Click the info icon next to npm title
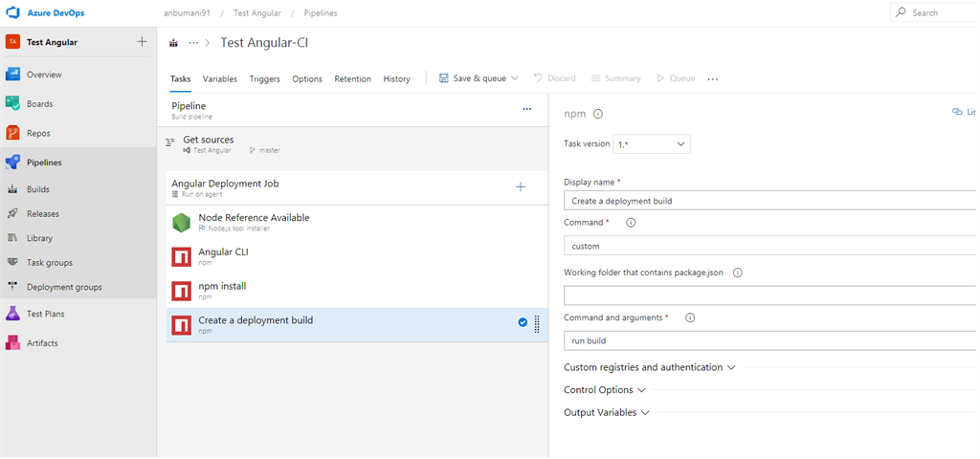Screen dimensions: 980x459 pos(597,114)
